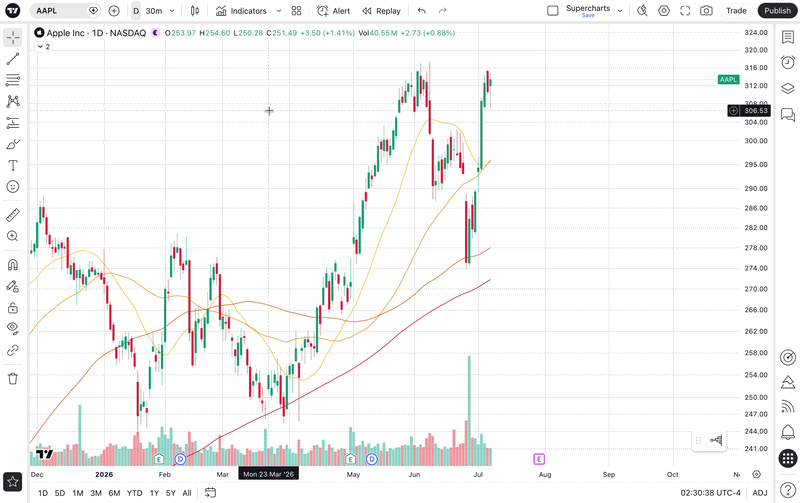Viewport: 800px width, 503px height.
Task: Select the crosshair cursor tool
Action: click(x=13, y=37)
